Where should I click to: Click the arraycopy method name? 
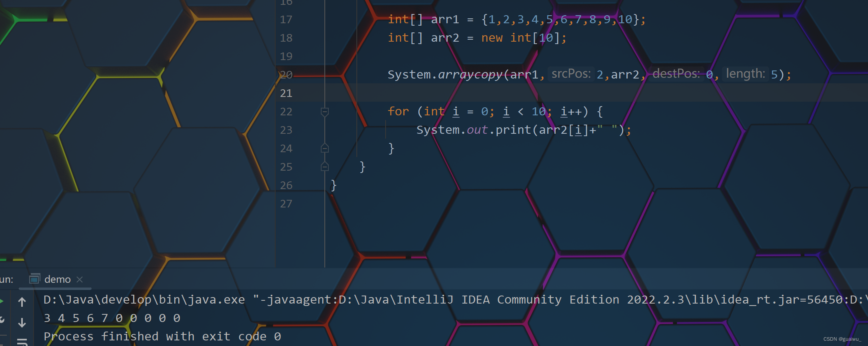470,75
